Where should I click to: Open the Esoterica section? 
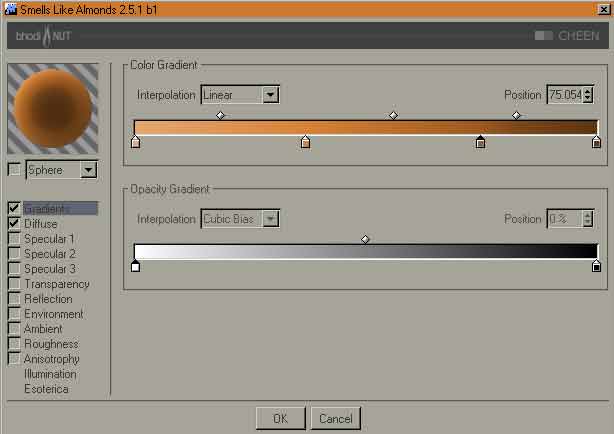(x=46, y=389)
